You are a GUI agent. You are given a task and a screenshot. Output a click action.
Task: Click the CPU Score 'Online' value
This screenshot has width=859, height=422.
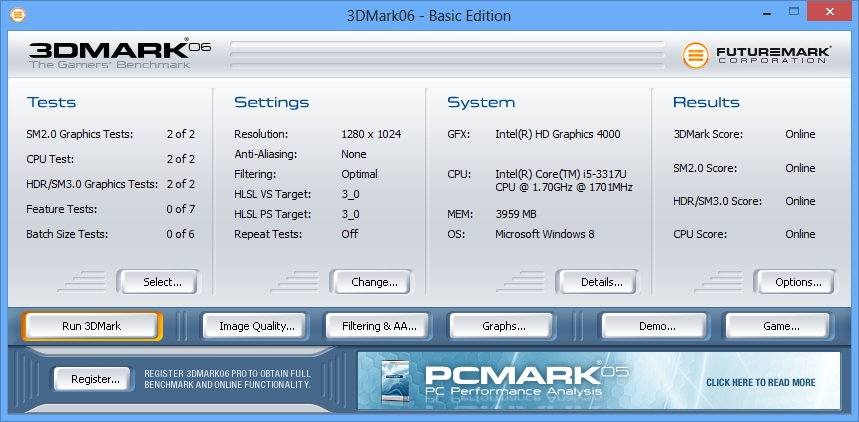click(800, 234)
